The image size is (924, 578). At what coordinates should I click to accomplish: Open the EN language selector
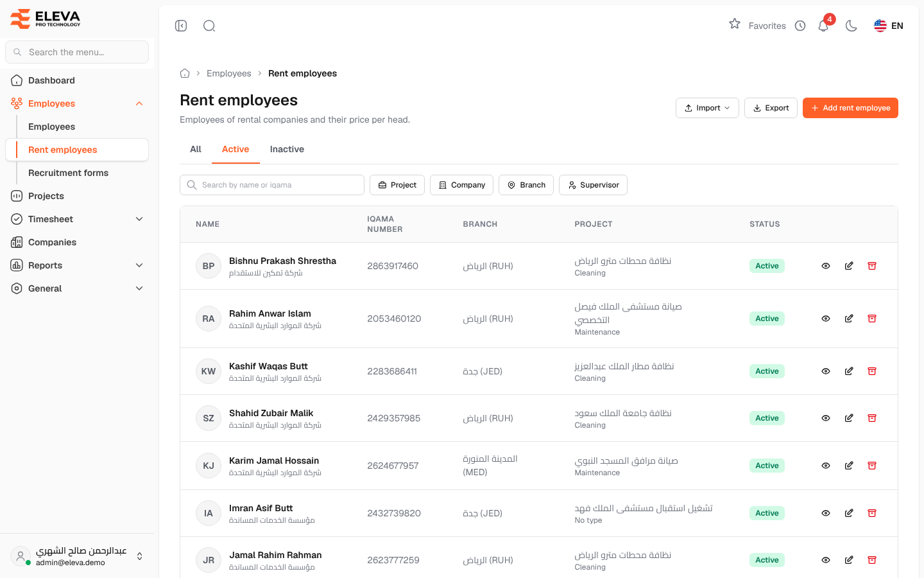coord(889,26)
